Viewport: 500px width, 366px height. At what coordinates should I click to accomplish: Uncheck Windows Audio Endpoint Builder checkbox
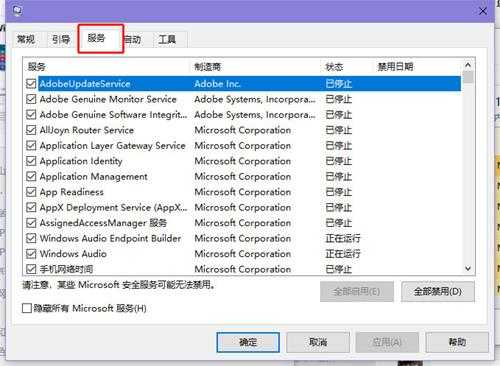[x=31, y=238]
